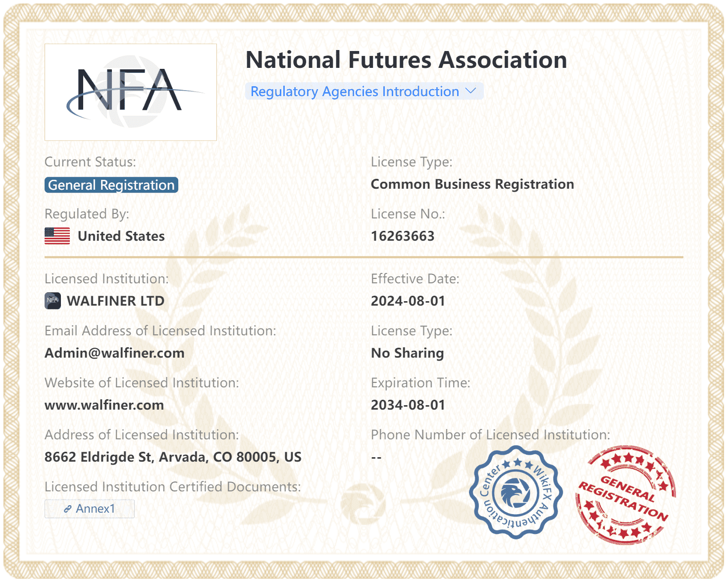This screenshot has width=728, height=583.
Task: Click the United States country name
Action: point(121,236)
